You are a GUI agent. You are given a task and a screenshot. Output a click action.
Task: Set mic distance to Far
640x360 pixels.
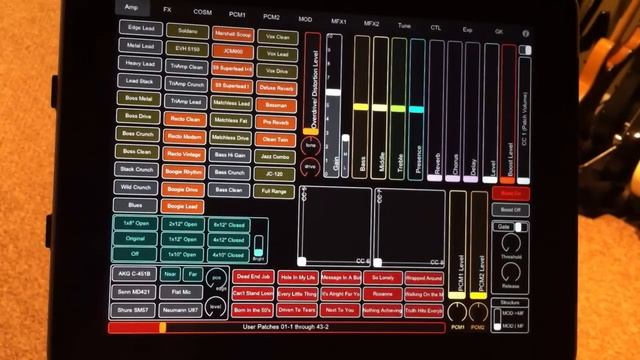[193, 274]
